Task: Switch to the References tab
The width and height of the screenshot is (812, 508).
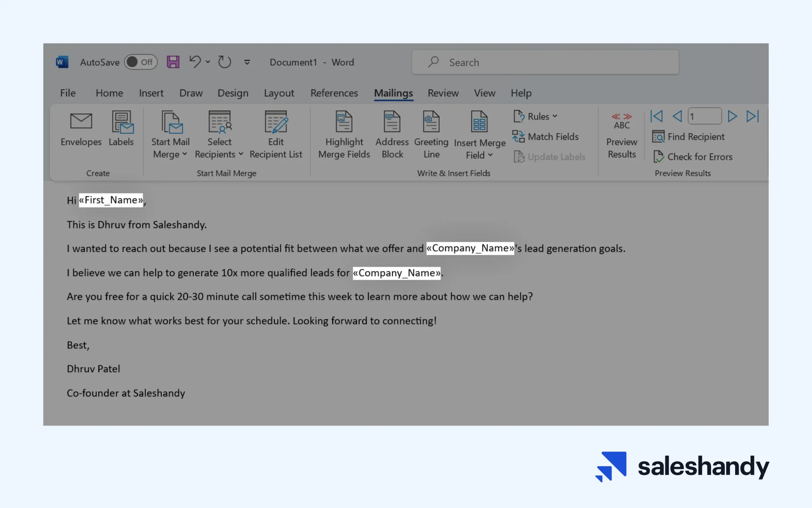Action: [334, 93]
